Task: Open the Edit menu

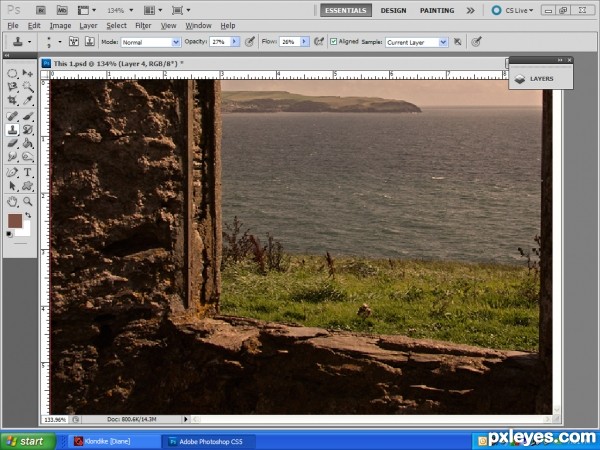Action: click(x=34, y=26)
